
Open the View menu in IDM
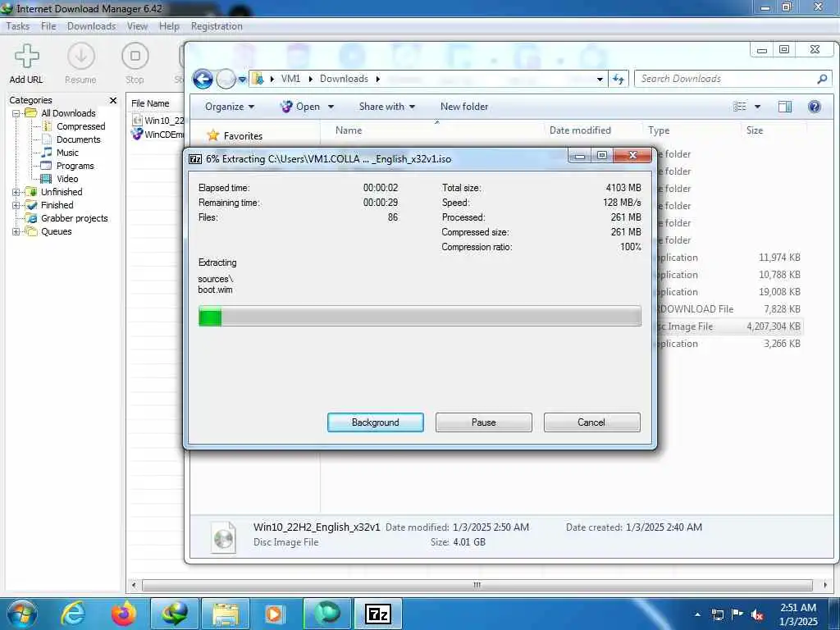point(137,26)
